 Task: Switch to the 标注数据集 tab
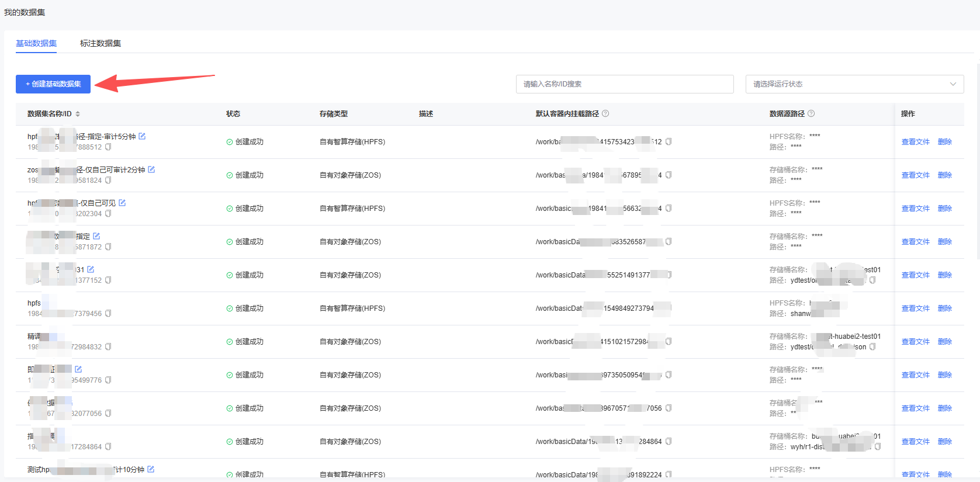click(x=101, y=43)
